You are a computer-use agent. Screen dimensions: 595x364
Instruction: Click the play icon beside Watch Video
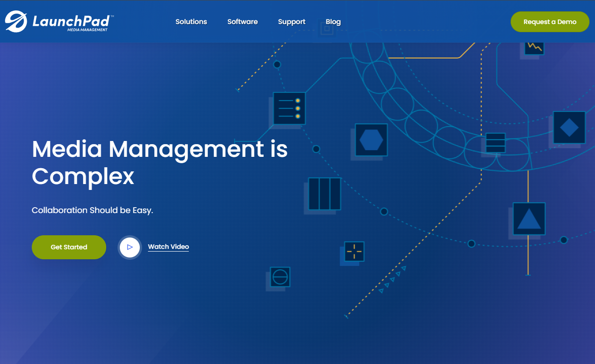pyautogui.click(x=130, y=247)
